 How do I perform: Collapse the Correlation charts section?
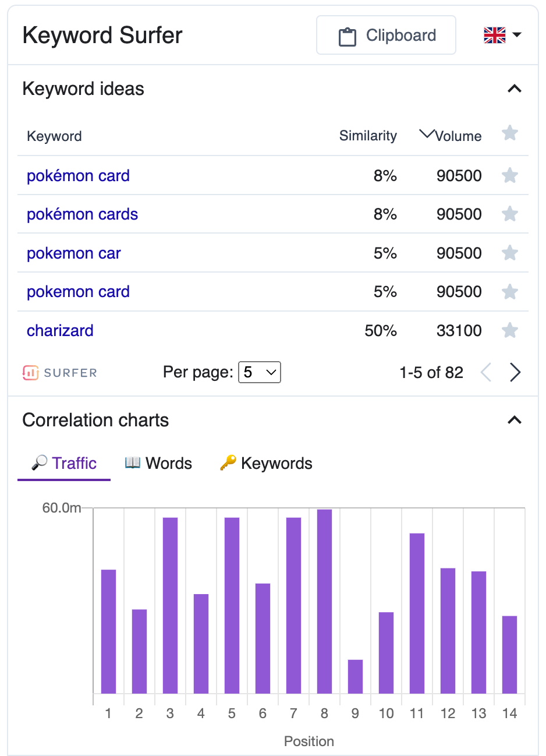coord(515,420)
